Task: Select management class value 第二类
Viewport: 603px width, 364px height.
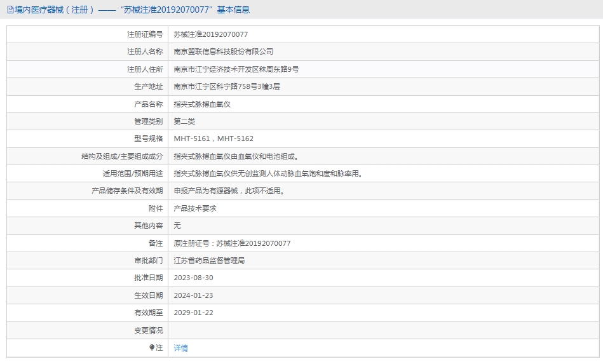Action: 184,121
